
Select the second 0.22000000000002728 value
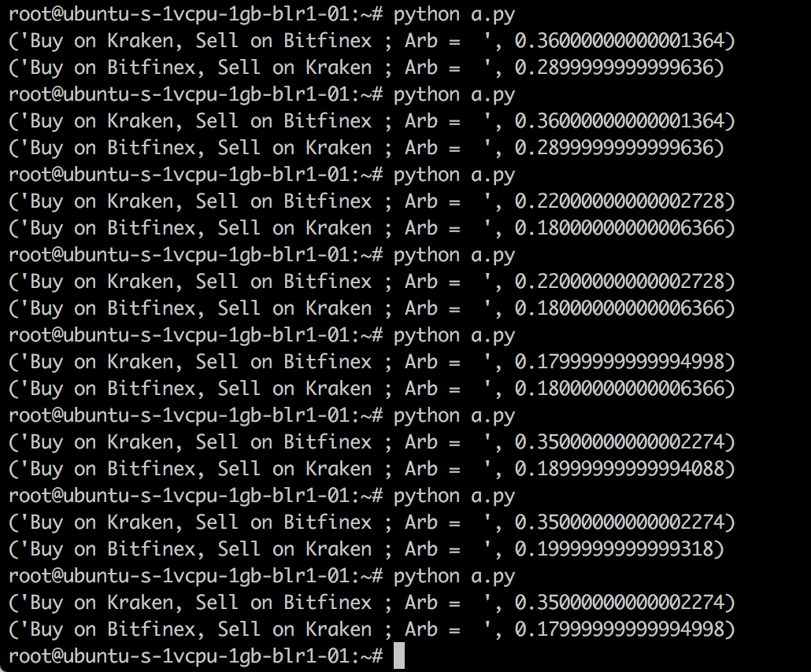click(619, 282)
